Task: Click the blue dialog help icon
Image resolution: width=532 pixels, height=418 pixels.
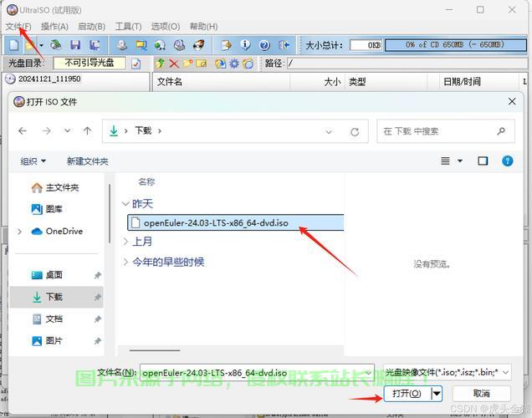Action: coord(508,161)
